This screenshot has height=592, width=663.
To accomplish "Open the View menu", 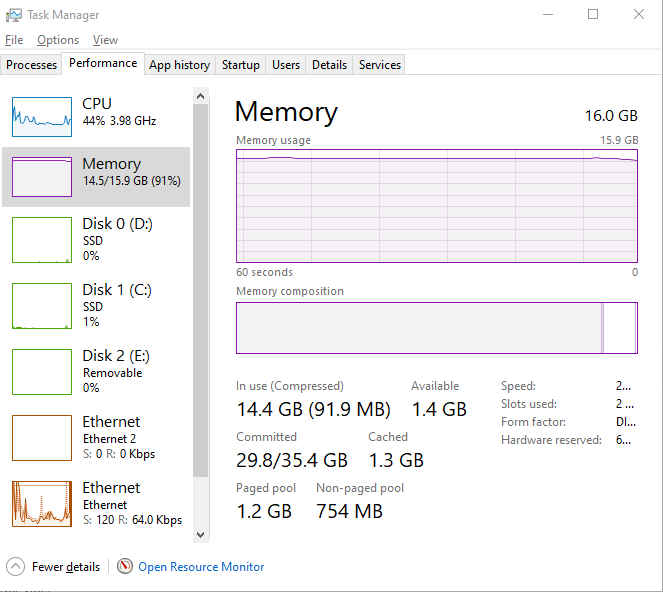I will (x=105, y=40).
